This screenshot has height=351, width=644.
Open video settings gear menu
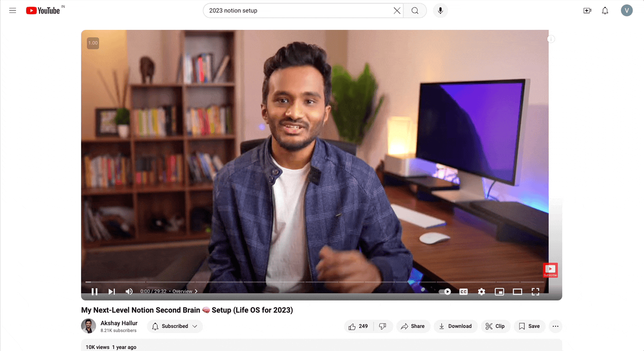coord(481,292)
